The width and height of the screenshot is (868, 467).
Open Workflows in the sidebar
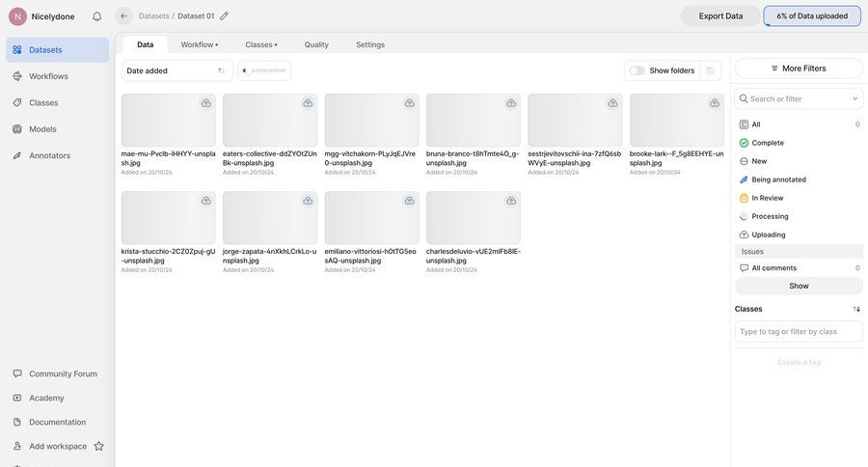click(58, 76)
